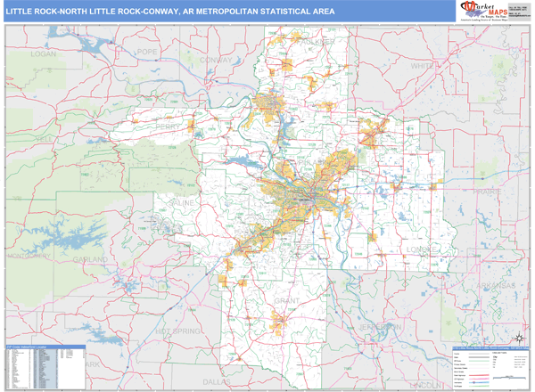Click the map legend title bar
Image resolution: width=535 pixels, height=392 pixels.
click(x=490, y=348)
